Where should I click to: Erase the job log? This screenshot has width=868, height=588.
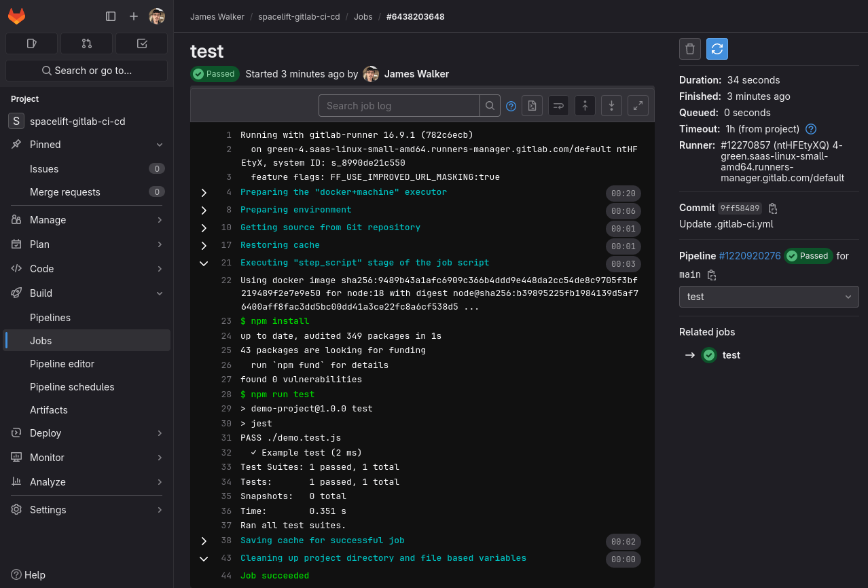pos(689,49)
